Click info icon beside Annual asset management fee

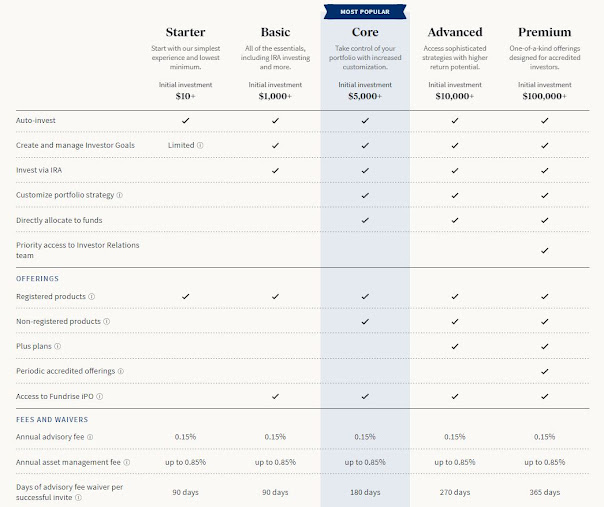[127, 462]
